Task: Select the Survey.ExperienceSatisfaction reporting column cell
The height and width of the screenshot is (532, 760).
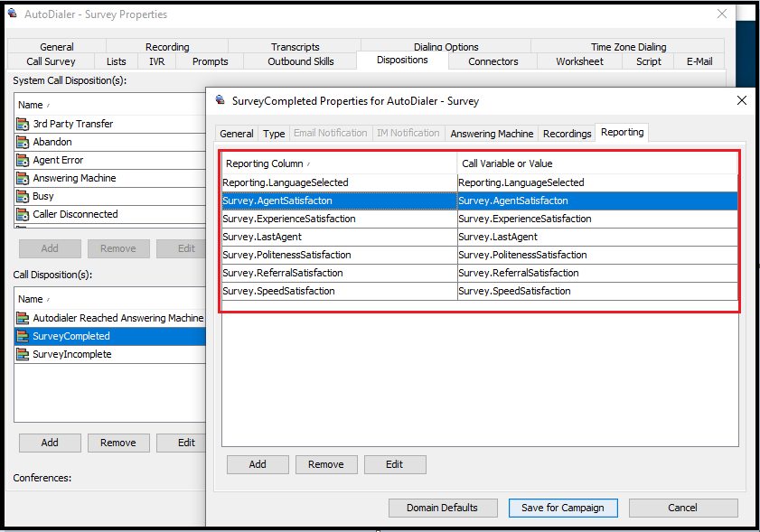Action: click(339, 219)
